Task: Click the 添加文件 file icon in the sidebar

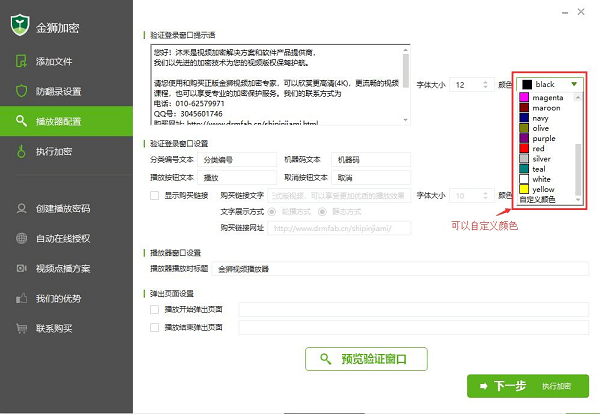Action: click(x=21, y=61)
